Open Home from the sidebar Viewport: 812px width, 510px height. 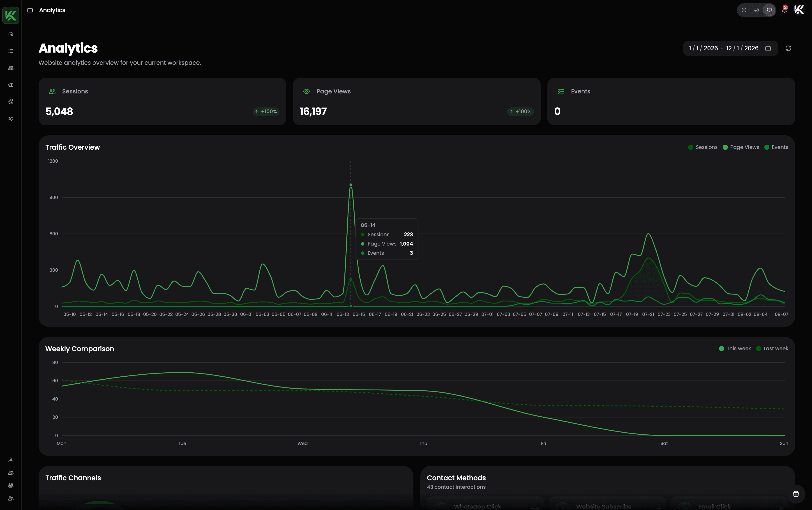[11, 34]
